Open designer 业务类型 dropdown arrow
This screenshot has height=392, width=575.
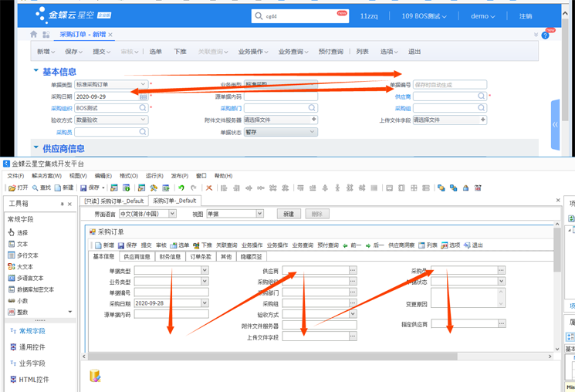pyautogui.click(x=205, y=281)
